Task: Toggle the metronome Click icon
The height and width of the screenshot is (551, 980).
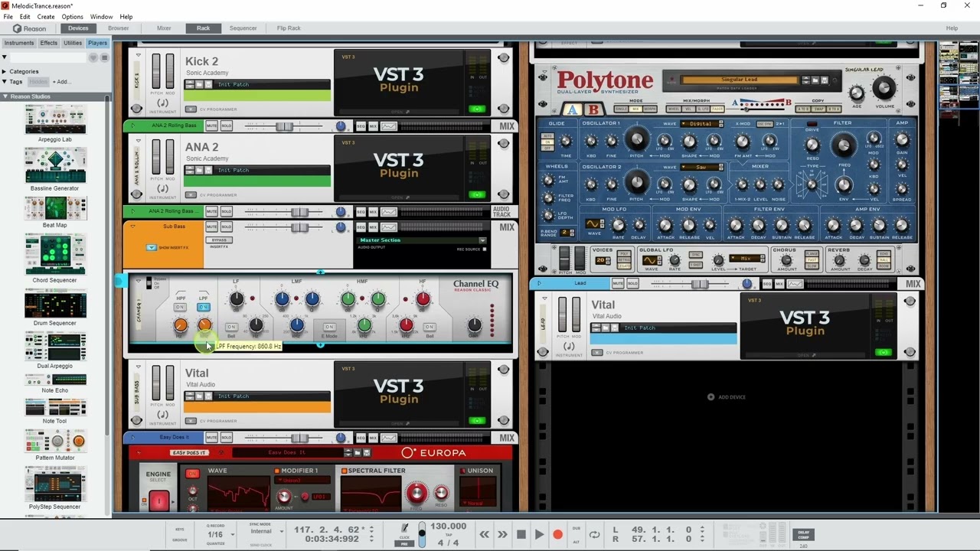Action: click(x=405, y=528)
